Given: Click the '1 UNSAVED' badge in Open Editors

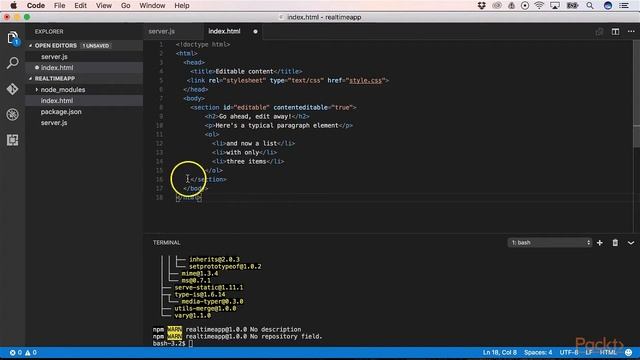Looking at the screenshot, I should point(96,46).
